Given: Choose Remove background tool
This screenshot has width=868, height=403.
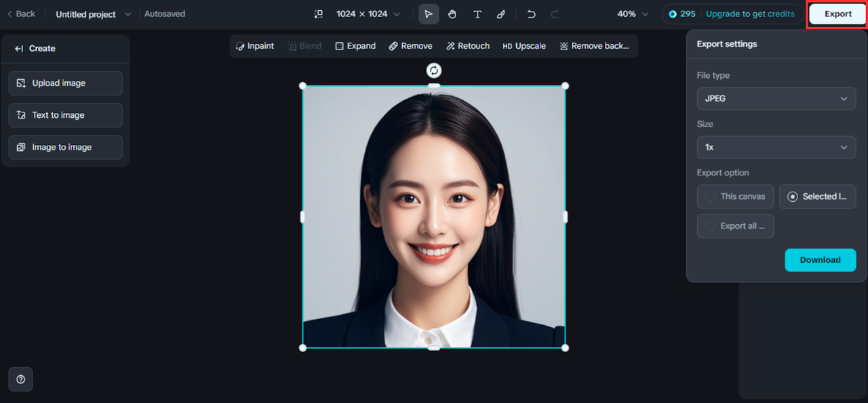Looking at the screenshot, I should pyautogui.click(x=594, y=46).
